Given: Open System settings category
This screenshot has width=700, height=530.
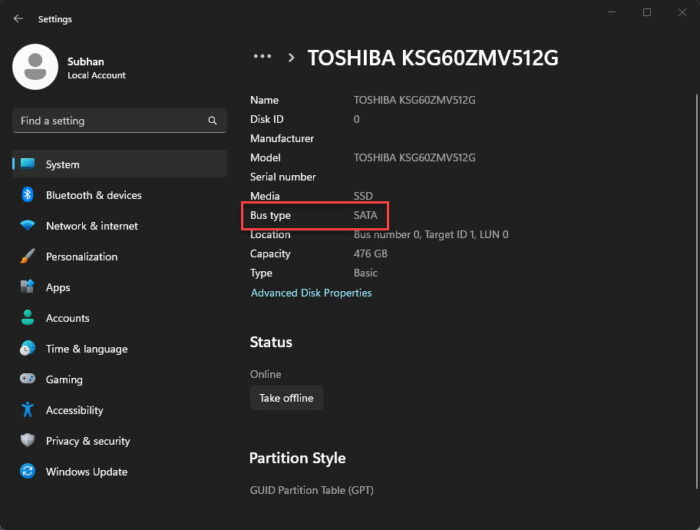Looking at the screenshot, I should pos(120,164).
